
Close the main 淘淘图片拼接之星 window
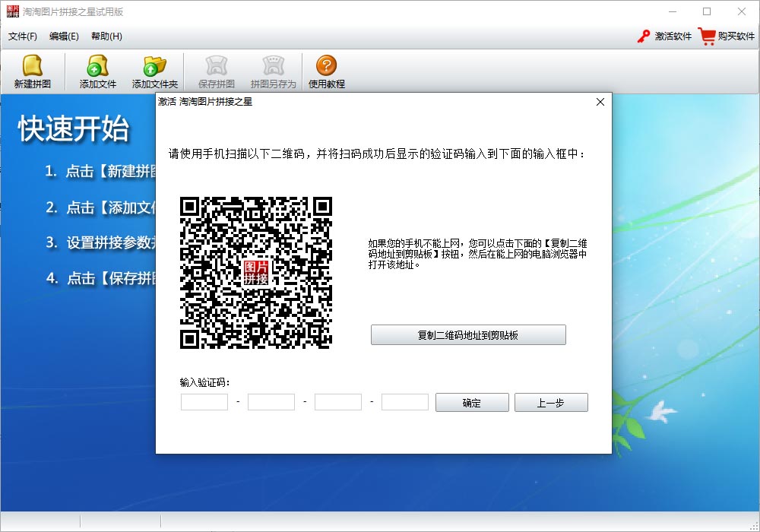click(x=742, y=11)
